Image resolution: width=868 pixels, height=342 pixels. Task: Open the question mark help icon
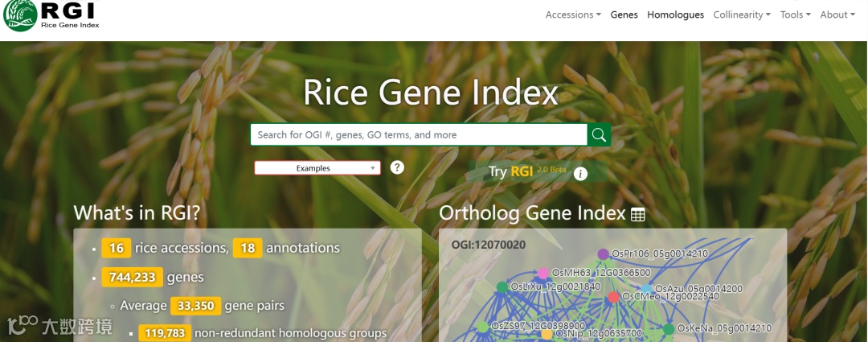397,167
